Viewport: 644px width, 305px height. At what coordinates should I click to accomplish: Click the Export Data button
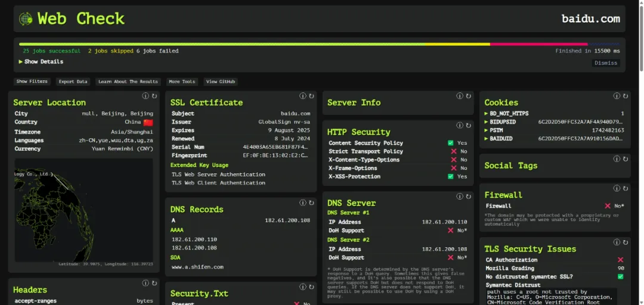coord(73,82)
